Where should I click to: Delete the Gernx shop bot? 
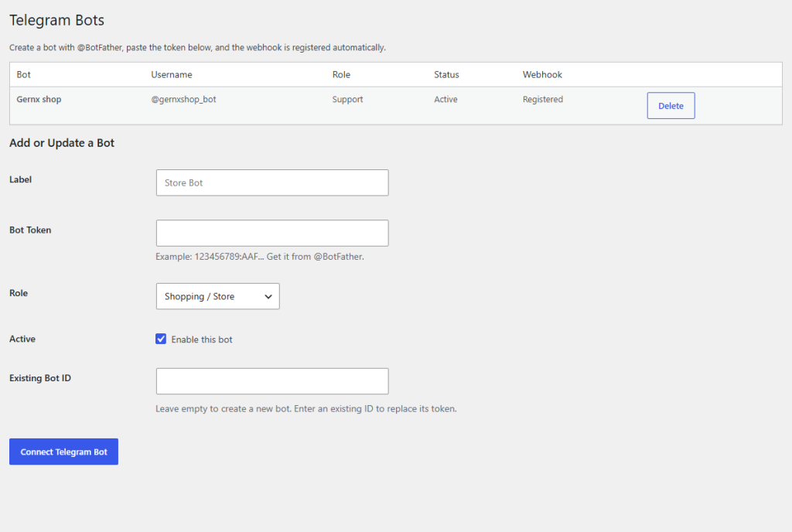671,105
